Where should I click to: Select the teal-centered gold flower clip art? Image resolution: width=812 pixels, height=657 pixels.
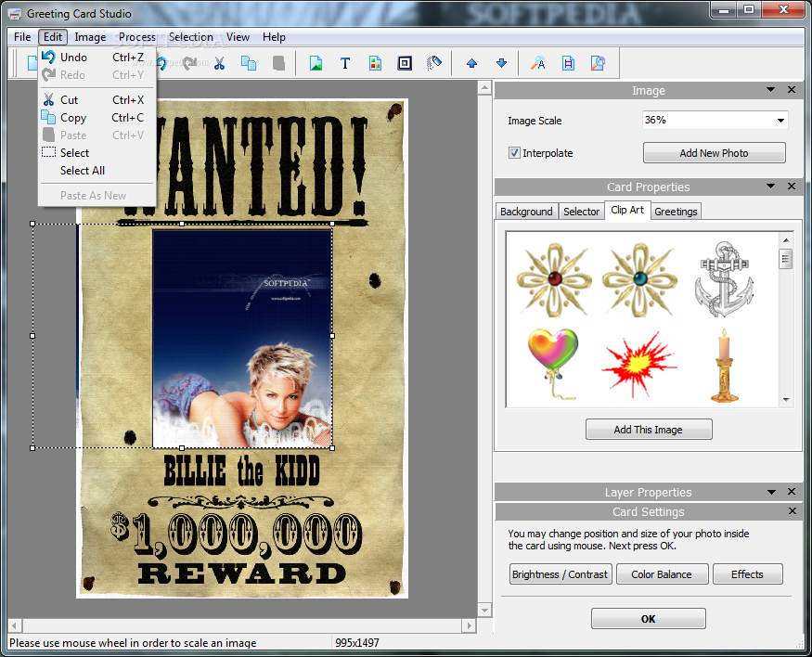tap(639, 280)
